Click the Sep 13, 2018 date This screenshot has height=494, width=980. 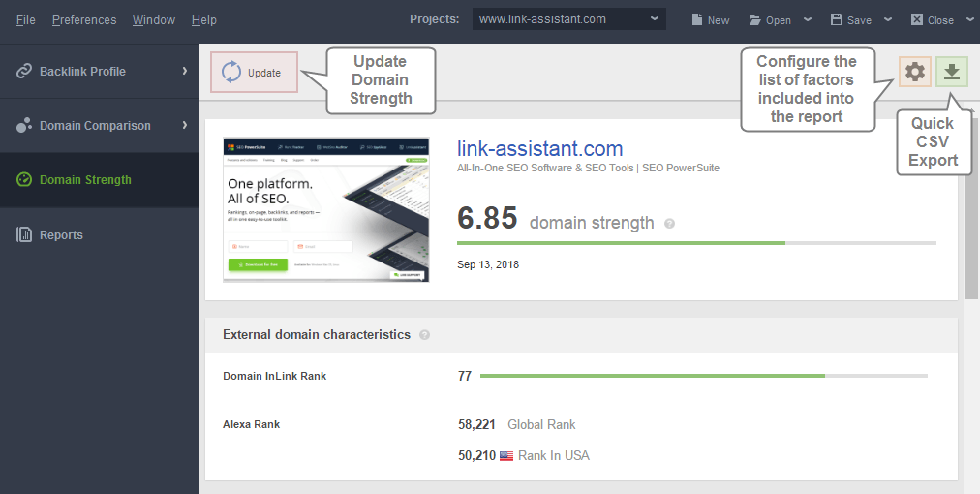click(x=488, y=264)
